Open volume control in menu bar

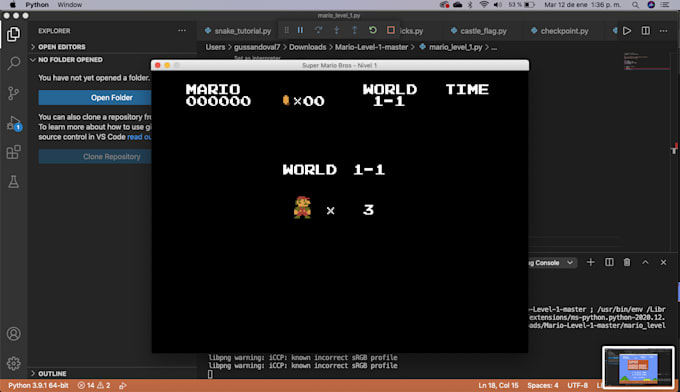(498, 5)
